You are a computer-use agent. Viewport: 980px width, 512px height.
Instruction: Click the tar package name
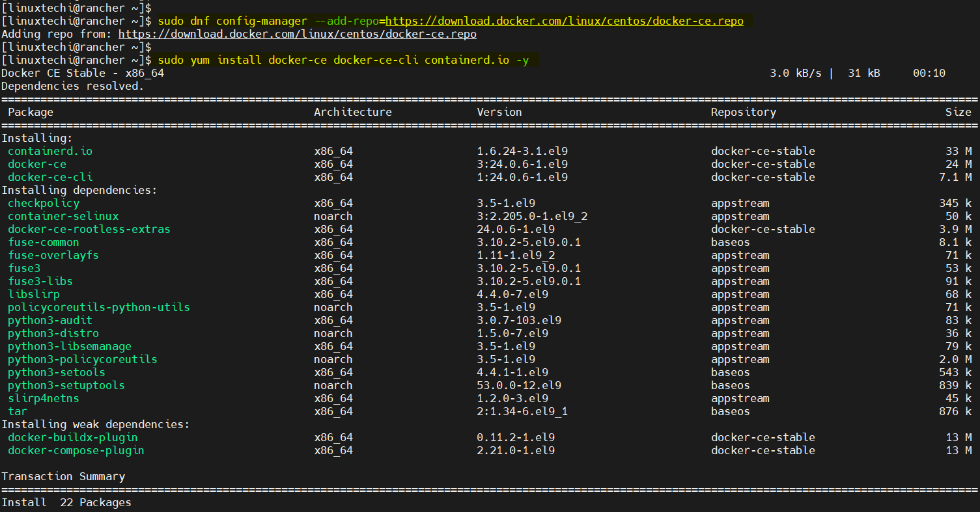18,411
